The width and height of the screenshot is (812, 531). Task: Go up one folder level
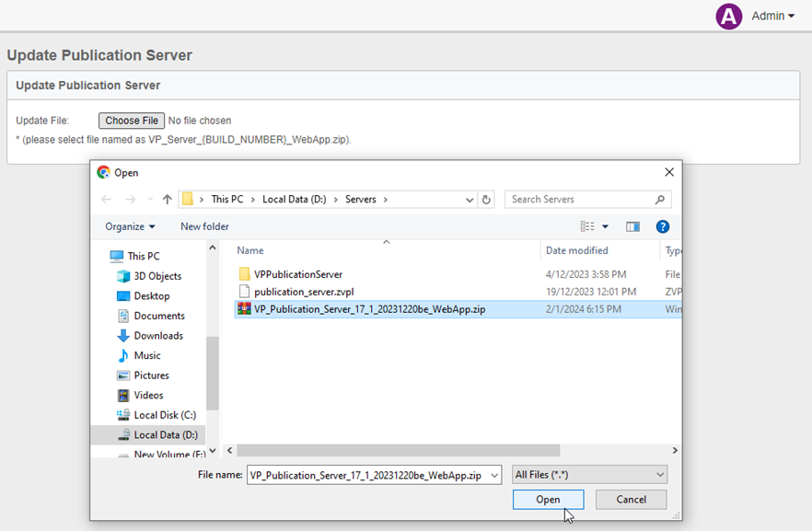click(x=167, y=200)
